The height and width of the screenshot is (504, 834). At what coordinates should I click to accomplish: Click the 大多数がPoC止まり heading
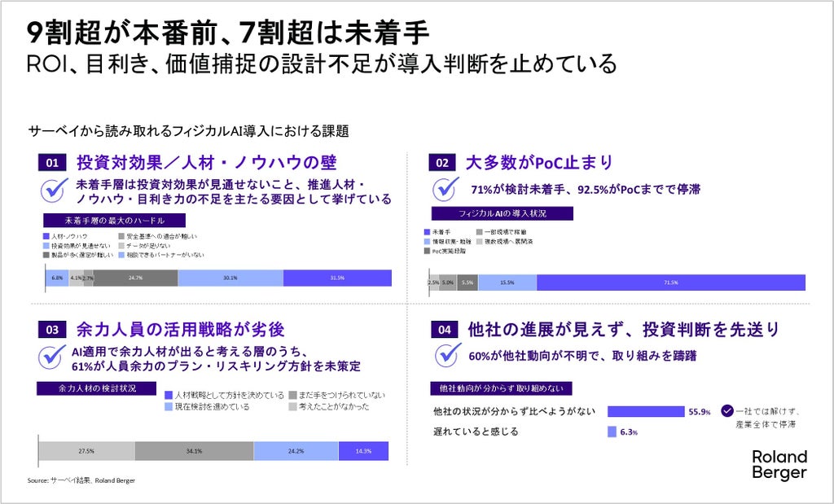[x=539, y=162]
